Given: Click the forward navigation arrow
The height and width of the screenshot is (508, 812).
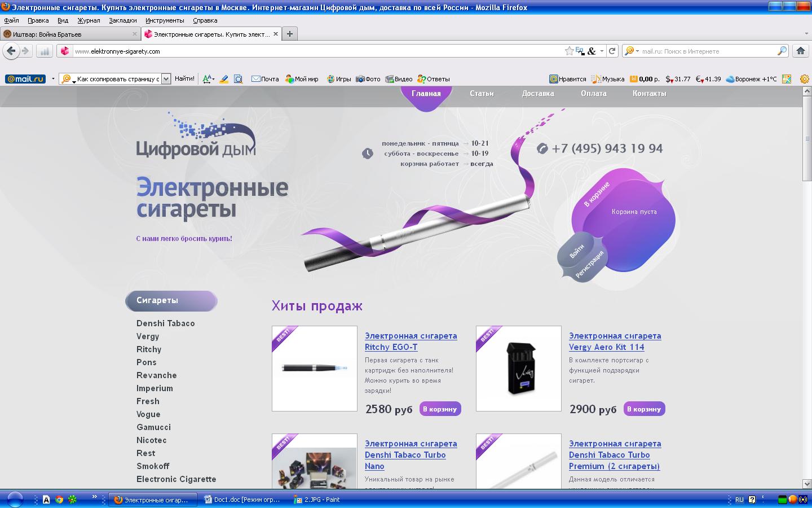Looking at the screenshot, I should [x=25, y=51].
